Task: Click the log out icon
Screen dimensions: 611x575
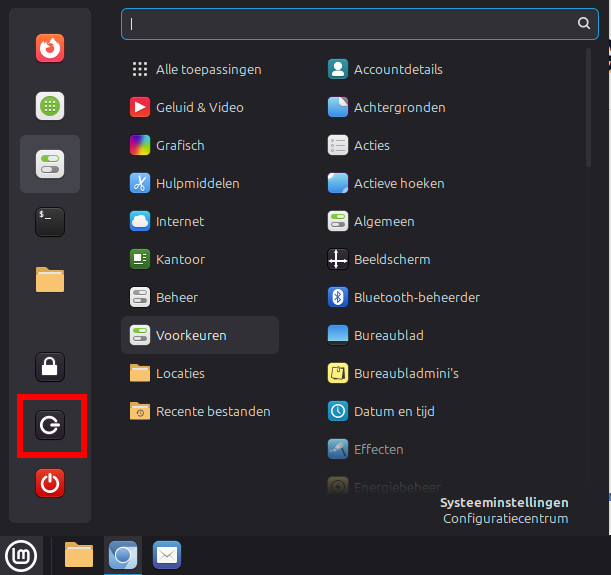Action: click(x=50, y=426)
